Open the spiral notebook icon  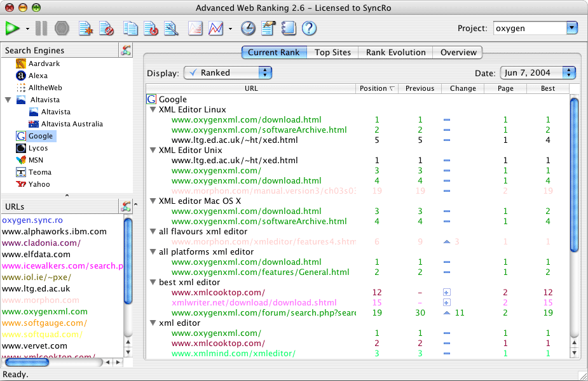click(x=289, y=29)
